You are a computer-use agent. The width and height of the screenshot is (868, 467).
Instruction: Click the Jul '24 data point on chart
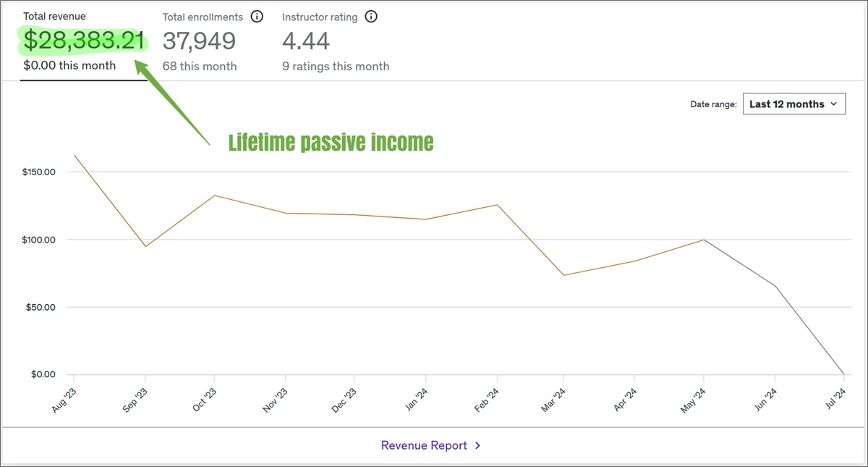844,374
